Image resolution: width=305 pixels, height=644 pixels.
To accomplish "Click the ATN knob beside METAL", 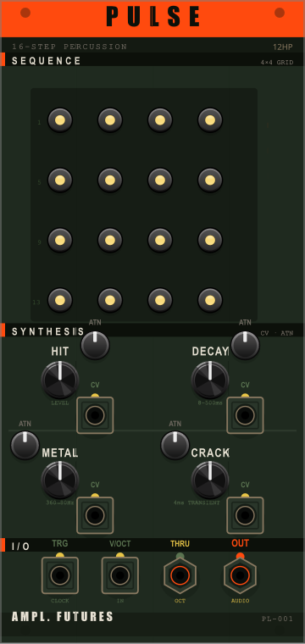I will pos(25,445).
